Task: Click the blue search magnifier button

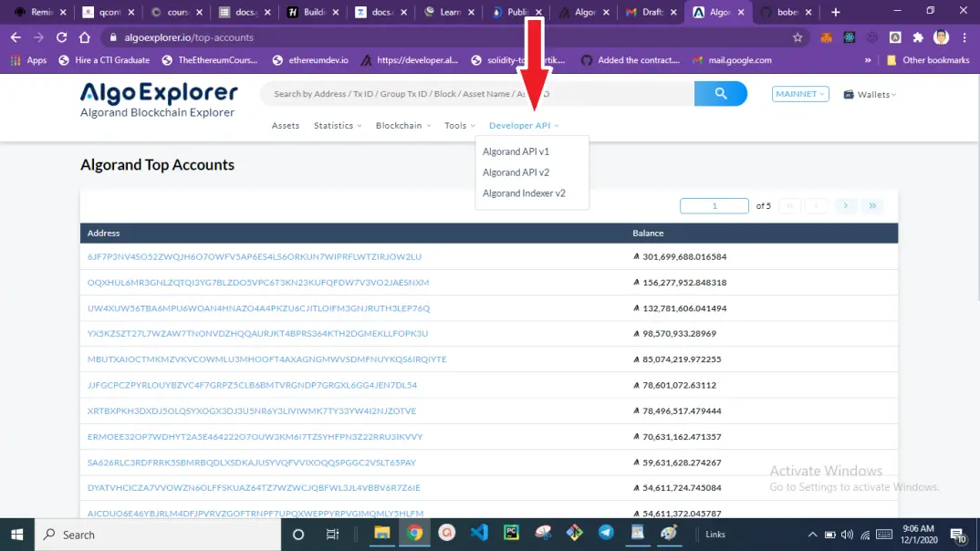Action: [720, 94]
